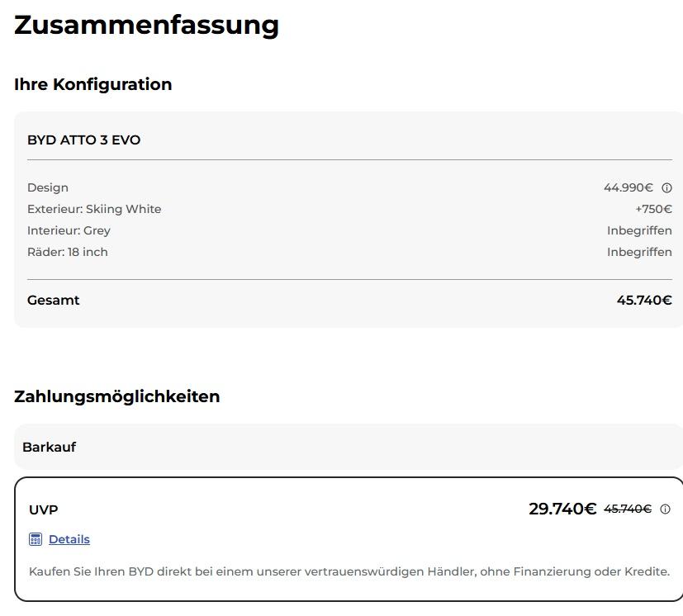Viewport: 683px width, 616px height.
Task: Click the Exterieur: Skiing White entry
Action: click(94, 209)
